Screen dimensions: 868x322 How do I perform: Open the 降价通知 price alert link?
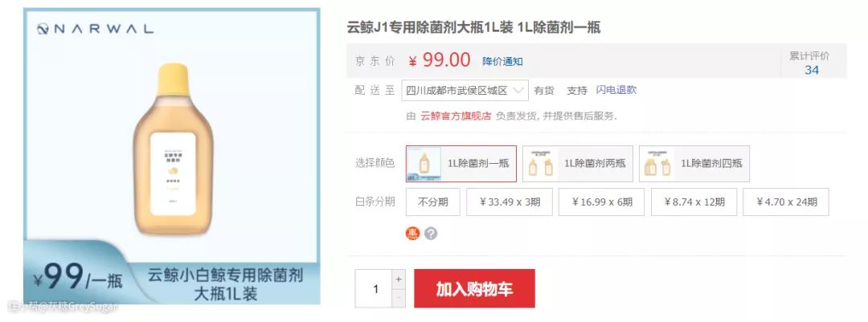[x=502, y=61]
